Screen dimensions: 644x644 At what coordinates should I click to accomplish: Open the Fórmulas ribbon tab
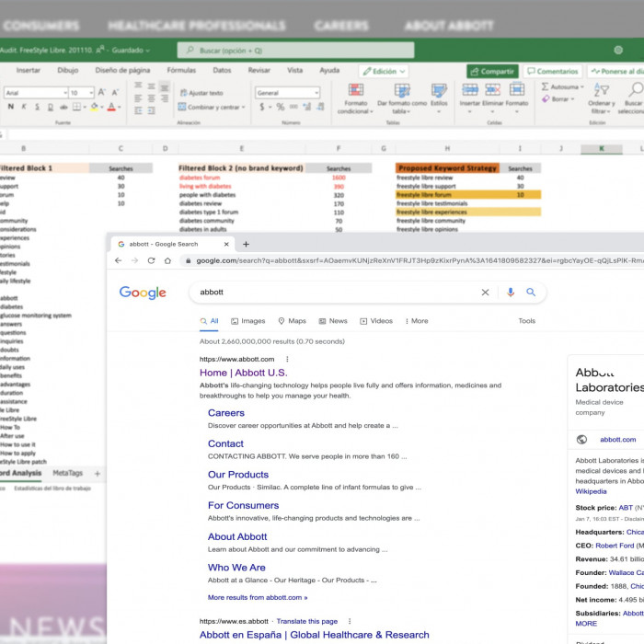tap(181, 70)
